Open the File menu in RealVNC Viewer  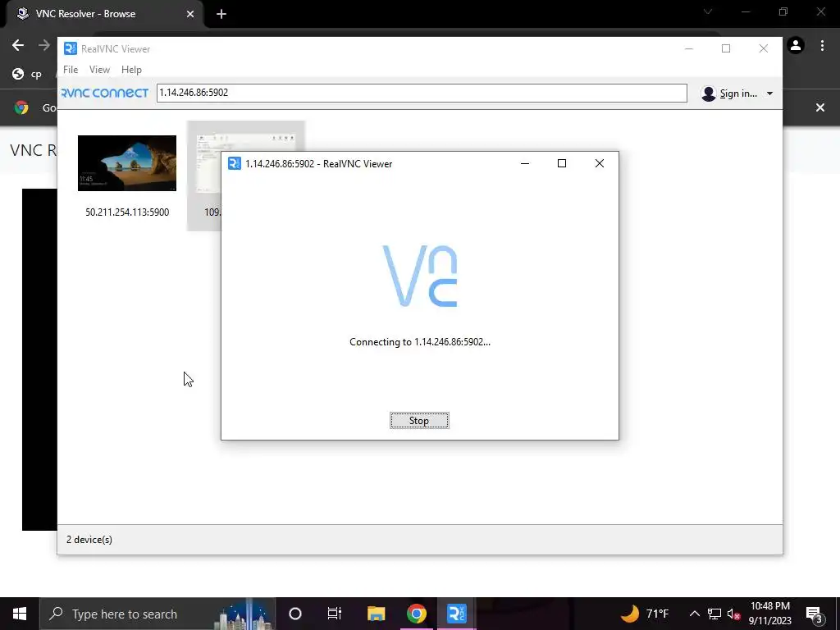point(71,70)
